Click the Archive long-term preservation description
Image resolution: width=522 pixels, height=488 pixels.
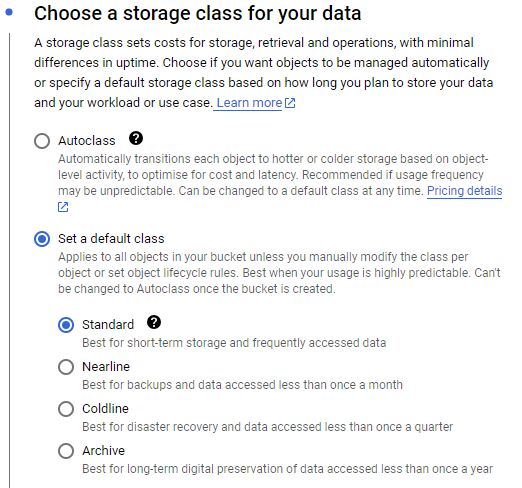tap(287, 469)
